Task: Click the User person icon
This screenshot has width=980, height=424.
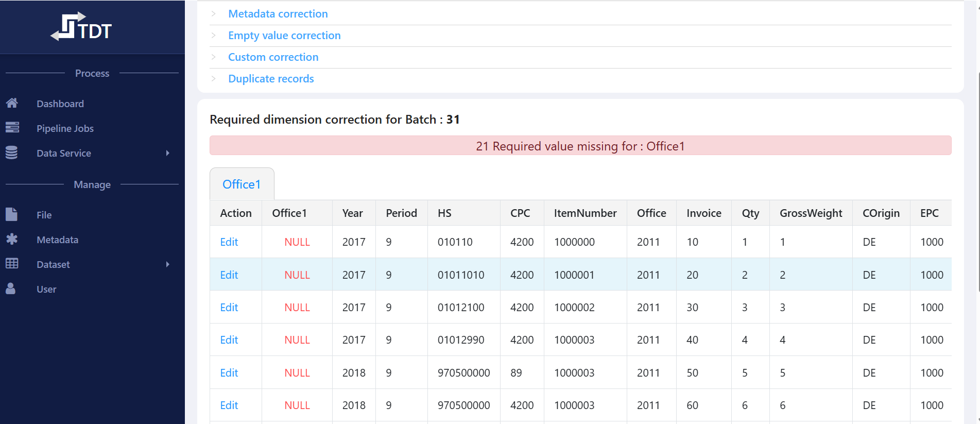Action: pos(11,289)
